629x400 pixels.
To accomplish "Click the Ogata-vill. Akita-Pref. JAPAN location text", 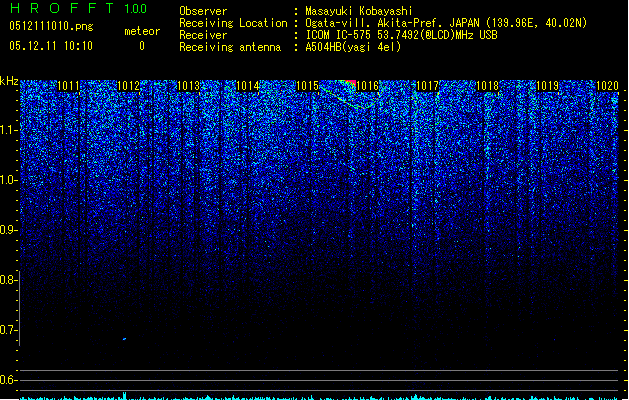I will pyautogui.click(x=446, y=23).
